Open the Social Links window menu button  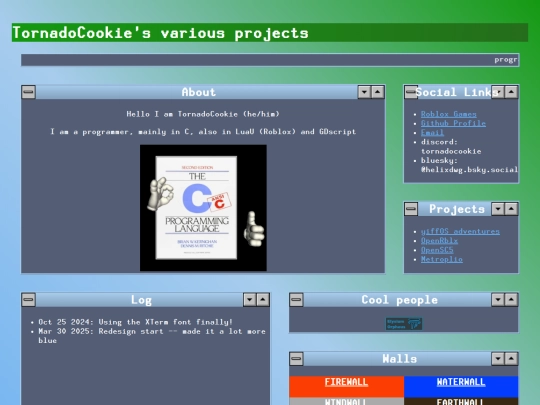[411, 92]
